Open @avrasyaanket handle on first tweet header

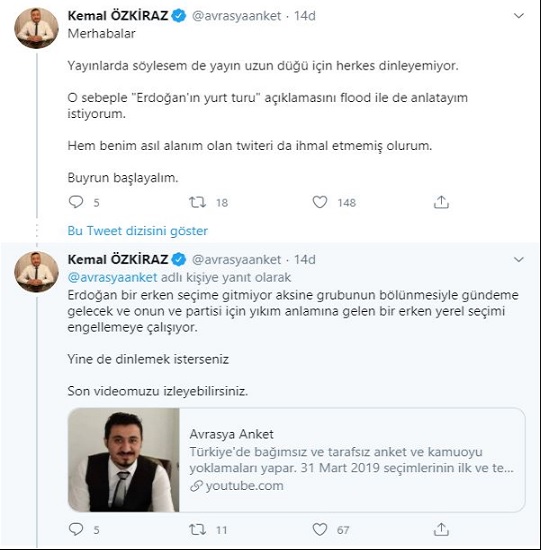click(236, 16)
